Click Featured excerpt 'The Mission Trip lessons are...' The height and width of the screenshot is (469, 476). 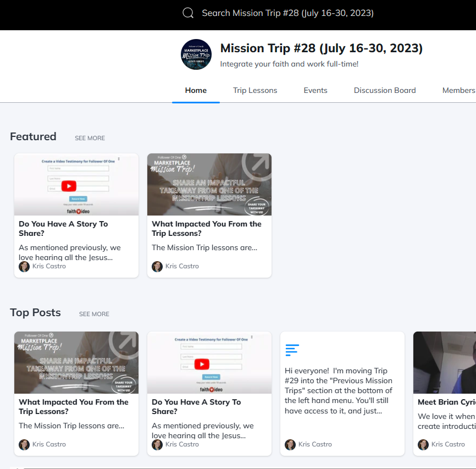(x=204, y=247)
